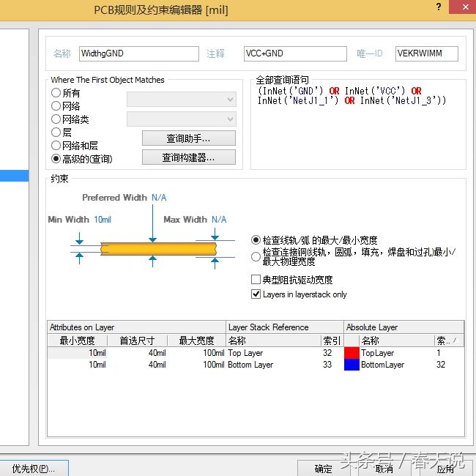Click the 唯一ID field VEKRWIMM
The image size is (476, 476).
[426, 53]
